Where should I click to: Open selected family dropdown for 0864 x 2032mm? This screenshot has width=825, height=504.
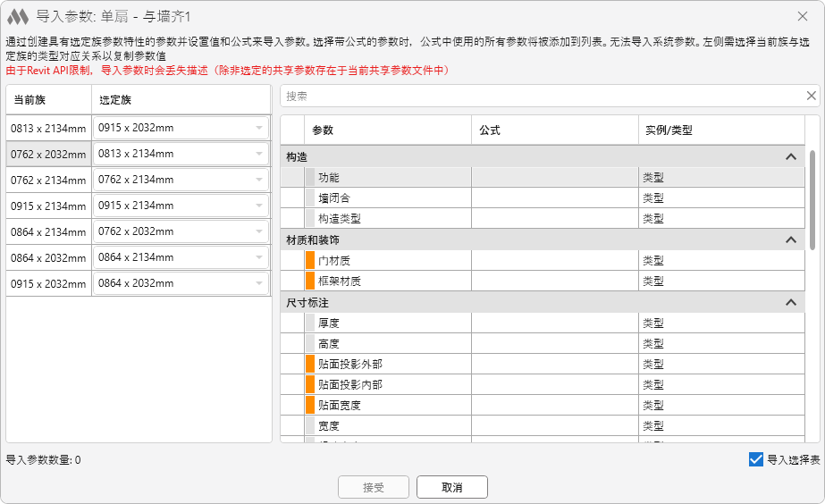[x=259, y=257]
